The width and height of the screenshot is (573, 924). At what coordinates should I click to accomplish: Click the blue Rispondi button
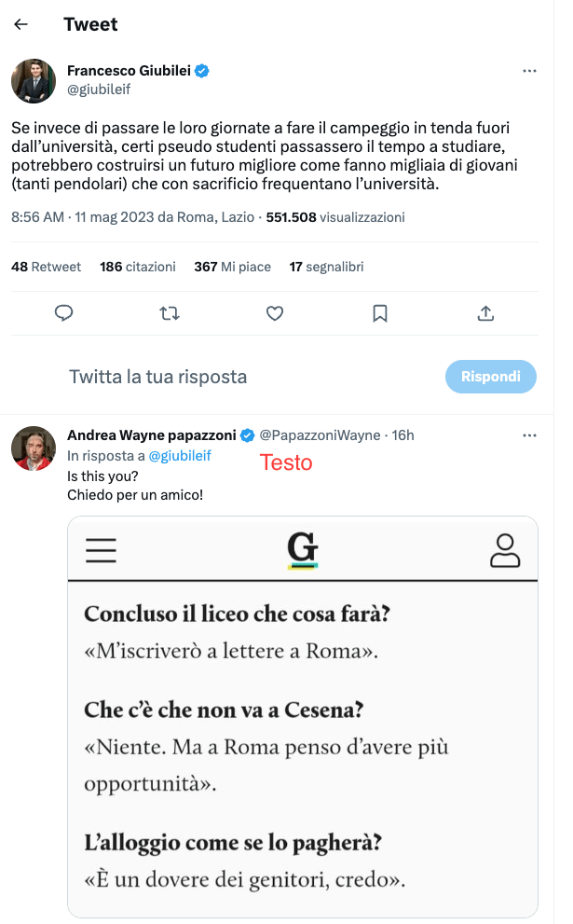(x=491, y=377)
